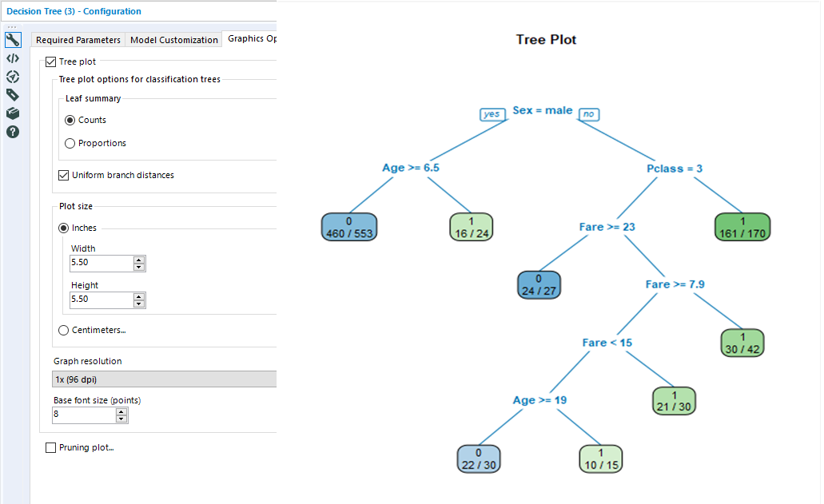Switch to the Required Parameters tab

click(78, 39)
